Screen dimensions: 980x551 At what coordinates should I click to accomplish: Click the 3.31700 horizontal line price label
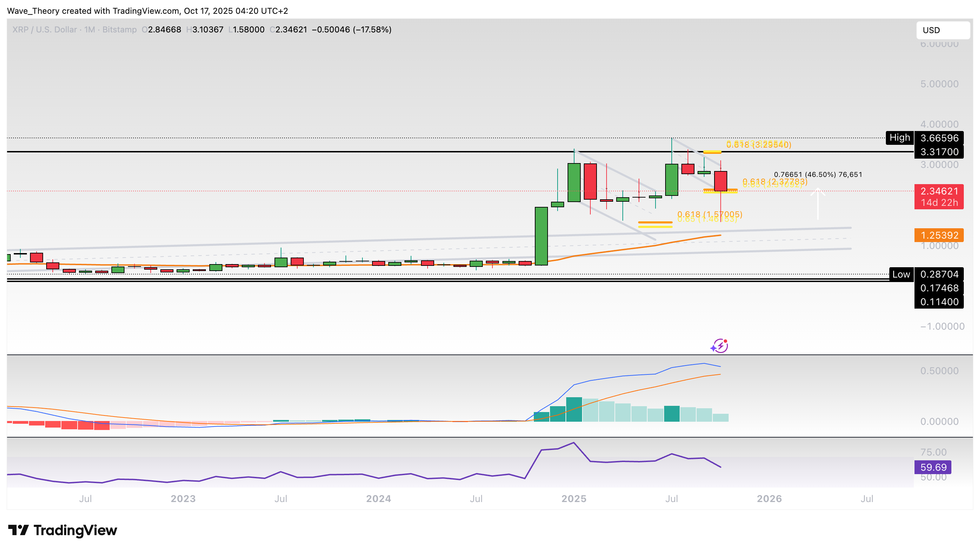939,152
